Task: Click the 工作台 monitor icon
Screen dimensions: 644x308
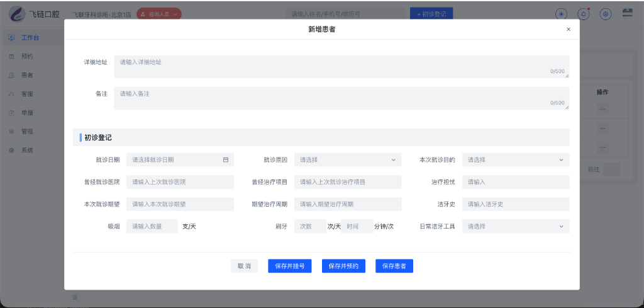Action: point(11,37)
